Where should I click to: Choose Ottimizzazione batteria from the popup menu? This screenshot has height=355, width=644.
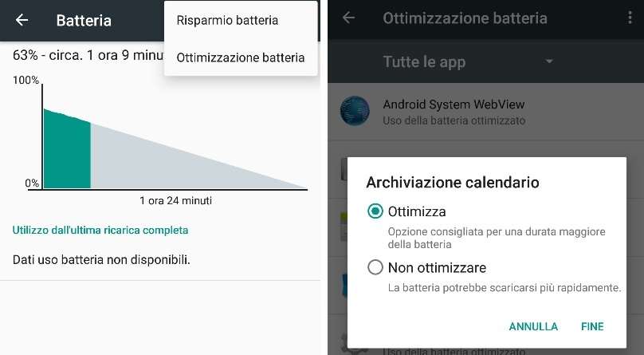(x=241, y=57)
